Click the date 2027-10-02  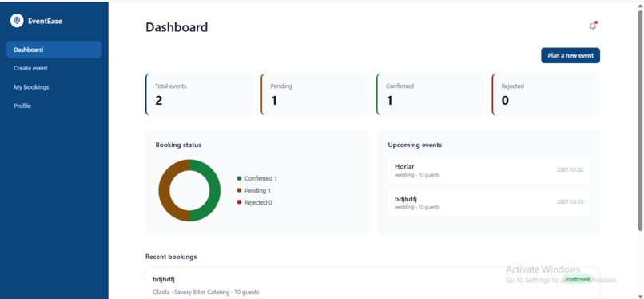pos(570,169)
